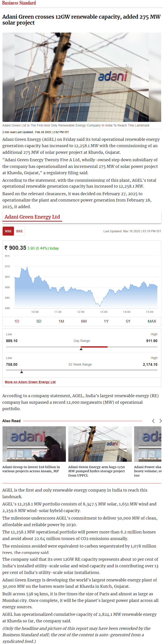Screen dimensions: 163x644
Task: Go to previous Also Read article arrow
Action: [x=153, y=421]
